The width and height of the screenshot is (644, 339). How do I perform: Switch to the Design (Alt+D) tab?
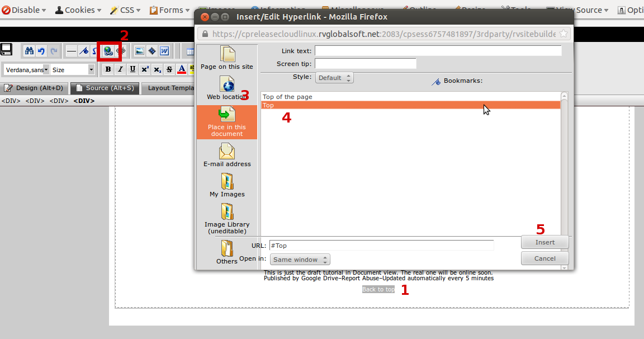[x=34, y=88]
